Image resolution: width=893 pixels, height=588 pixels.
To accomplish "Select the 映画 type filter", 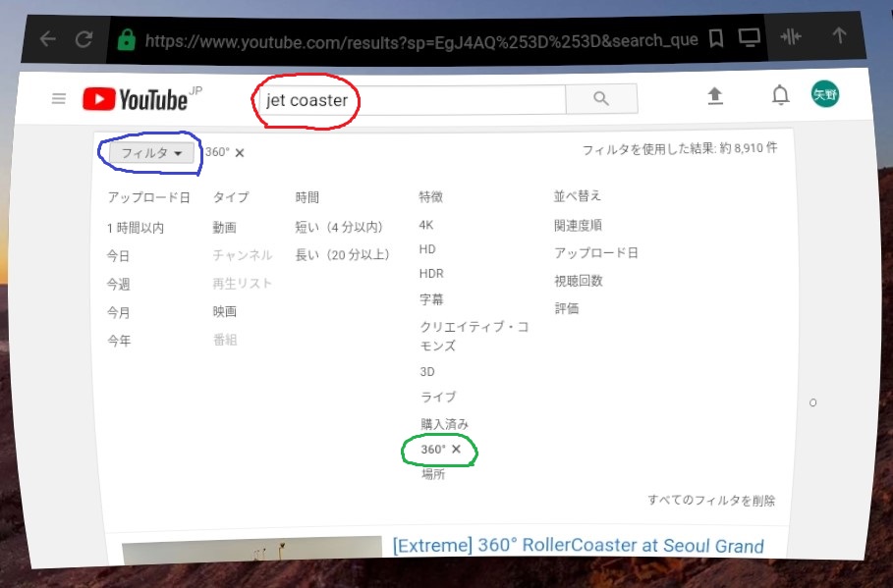I will click(x=224, y=312).
